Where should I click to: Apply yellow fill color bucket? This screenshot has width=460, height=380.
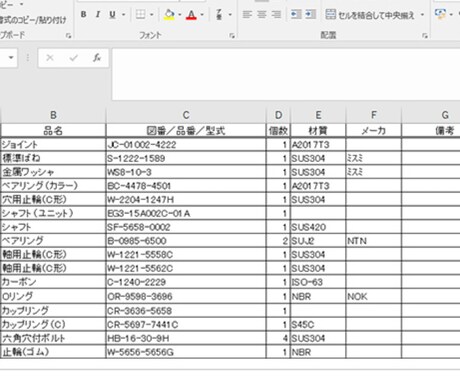coord(169,15)
